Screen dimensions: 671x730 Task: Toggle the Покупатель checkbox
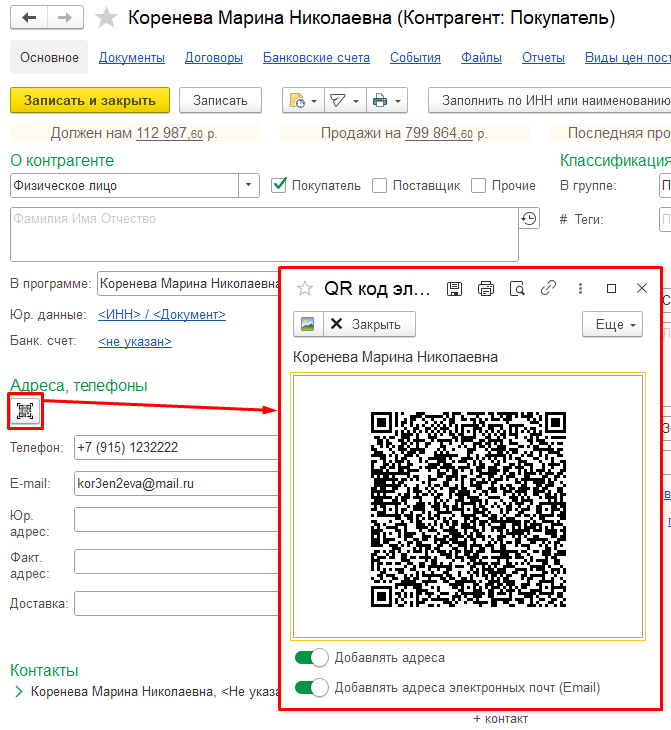[x=278, y=185]
